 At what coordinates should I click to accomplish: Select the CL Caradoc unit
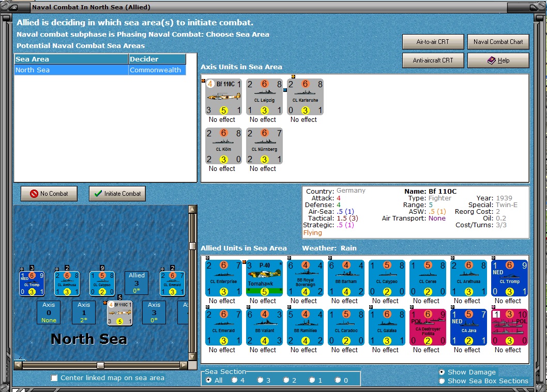[346, 327]
